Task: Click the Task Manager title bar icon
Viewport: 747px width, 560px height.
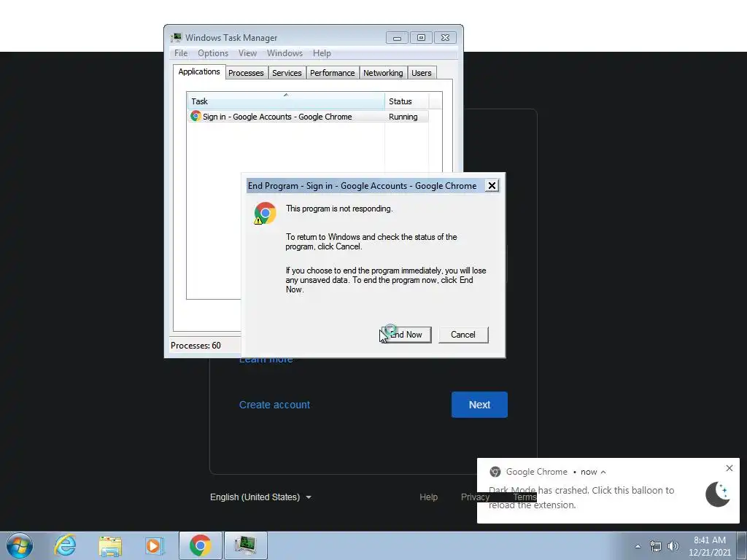Action: (x=177, y=37)
